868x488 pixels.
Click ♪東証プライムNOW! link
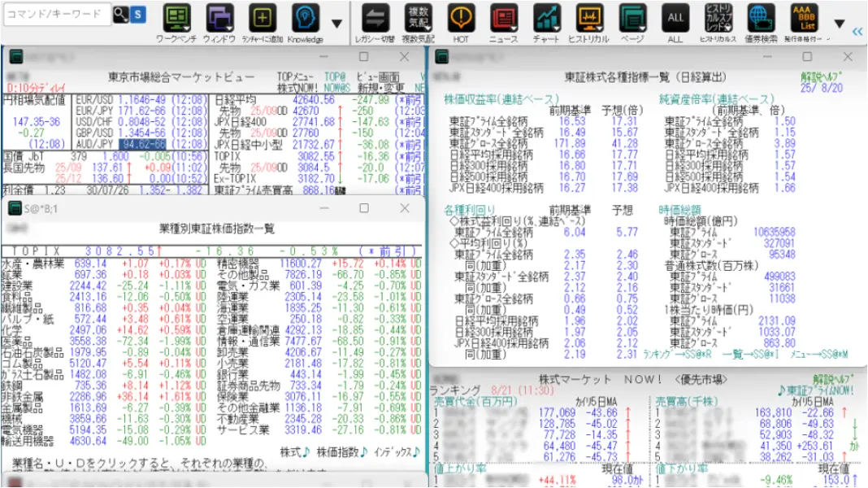coord(815,390)
